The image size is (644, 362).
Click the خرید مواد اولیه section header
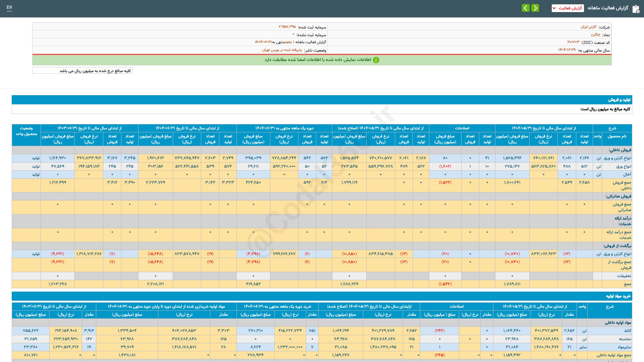coord(618,296)
